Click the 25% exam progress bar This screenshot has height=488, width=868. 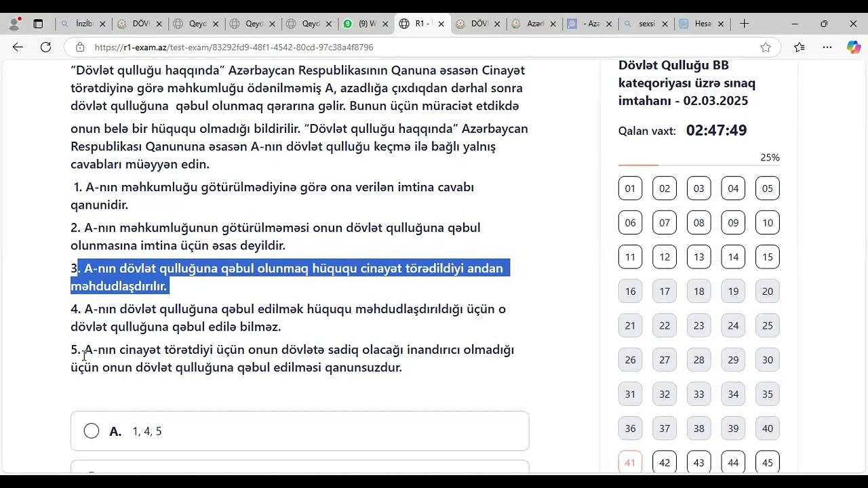tap(698, 165)
